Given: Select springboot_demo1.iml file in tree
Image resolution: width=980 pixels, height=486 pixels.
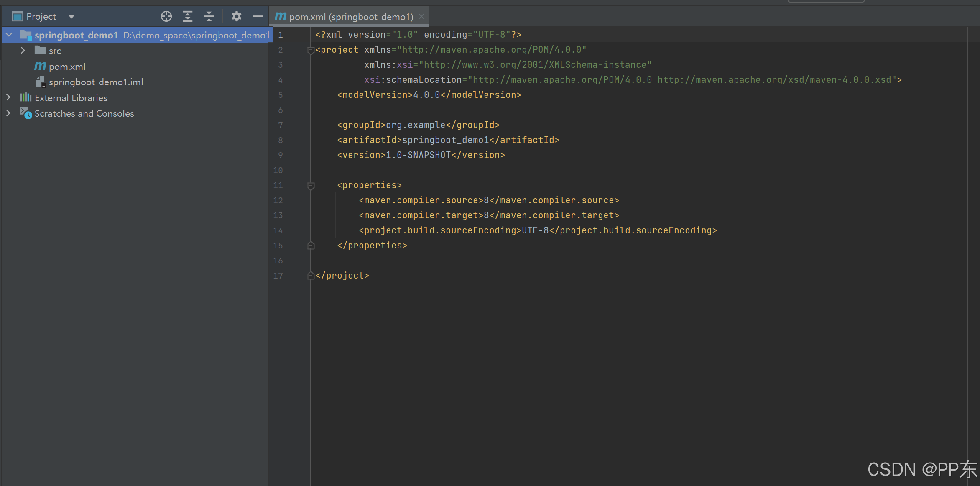Looking at the screenshot, I should (x=96, y=82).
